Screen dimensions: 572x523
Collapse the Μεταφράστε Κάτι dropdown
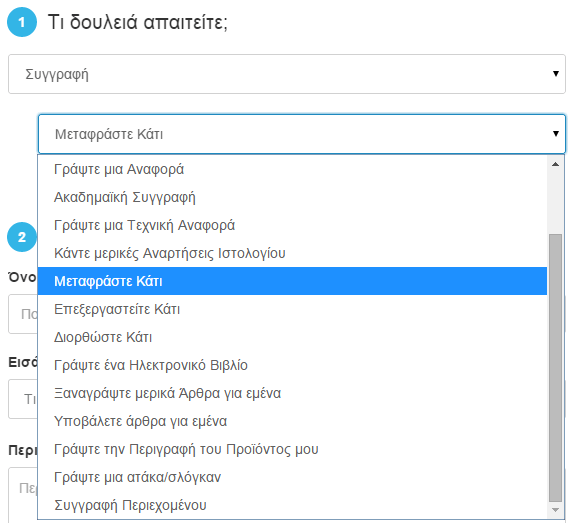pyautogui.click(x=302, y=134)
